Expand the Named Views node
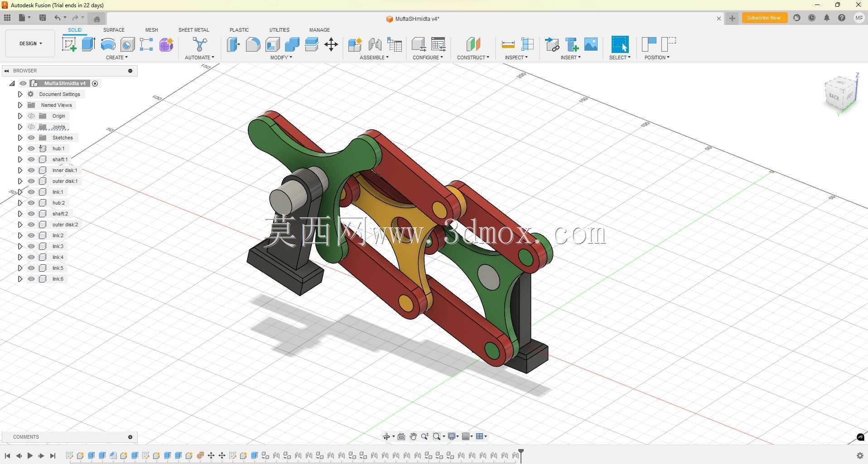 point(20,105)
